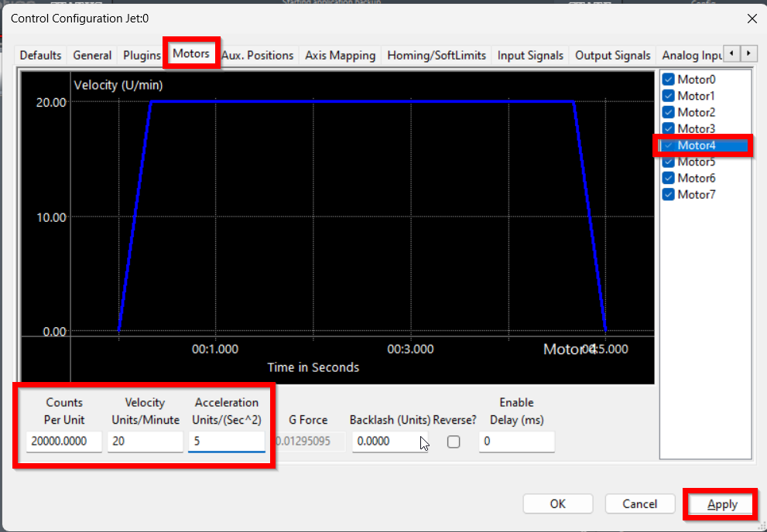Open the Homing/SoftLimits tab

pyautogui.click(x=437, y=56)
